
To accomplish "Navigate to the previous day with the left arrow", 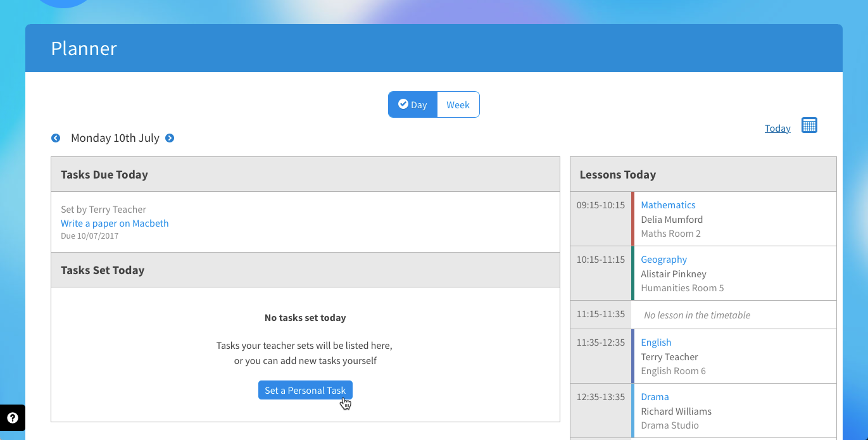I will pyautogui.click(x=55, y=137).
